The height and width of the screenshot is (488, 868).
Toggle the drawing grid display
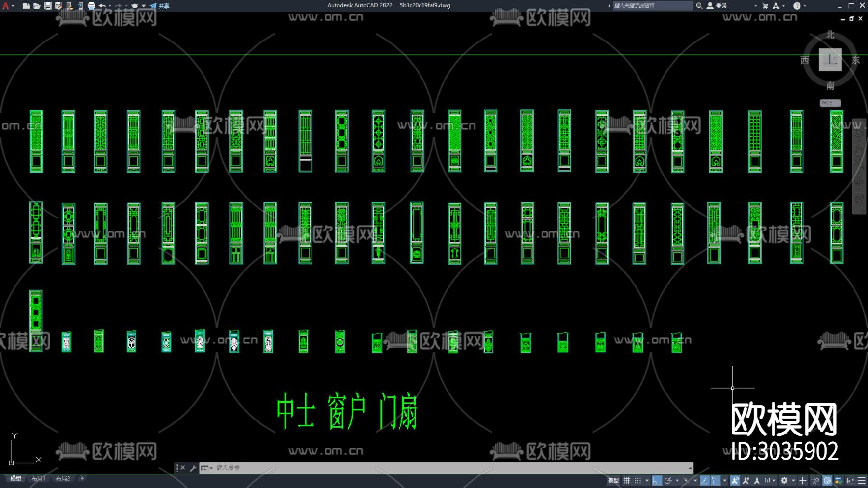[627, 480]
